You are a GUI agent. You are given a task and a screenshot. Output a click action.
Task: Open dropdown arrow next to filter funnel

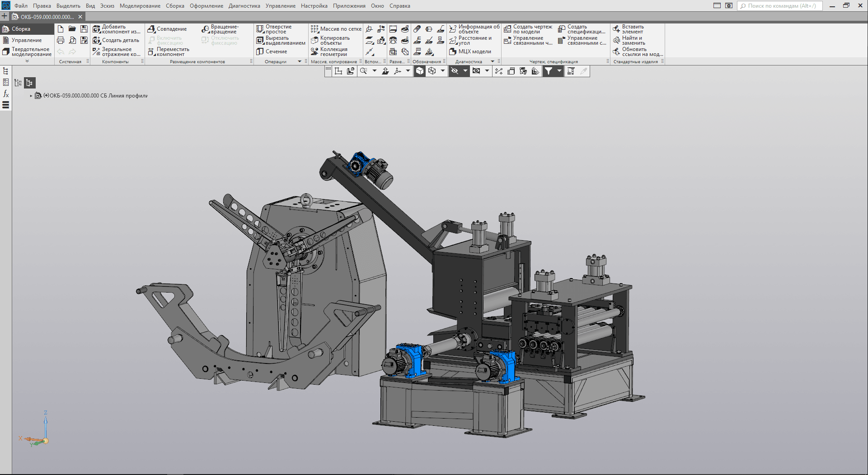tap(559, 71)
